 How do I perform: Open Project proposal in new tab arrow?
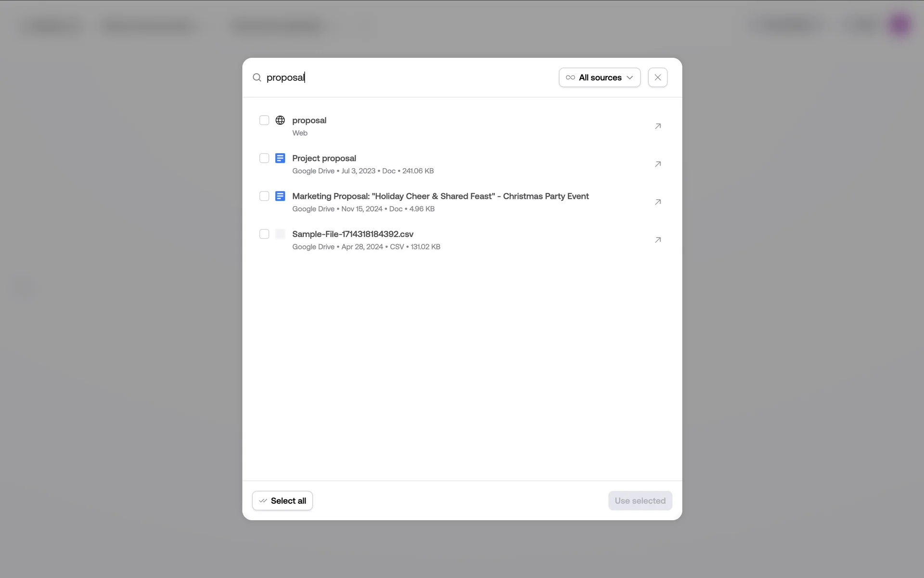(x=657, y=164)
